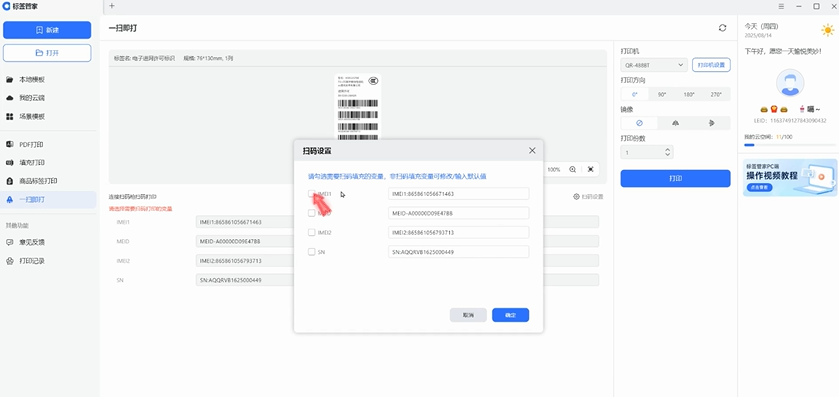The width and height of the screenshot is (839, 397).
Task: Select the 180° print direction
Action: point(689,94)
